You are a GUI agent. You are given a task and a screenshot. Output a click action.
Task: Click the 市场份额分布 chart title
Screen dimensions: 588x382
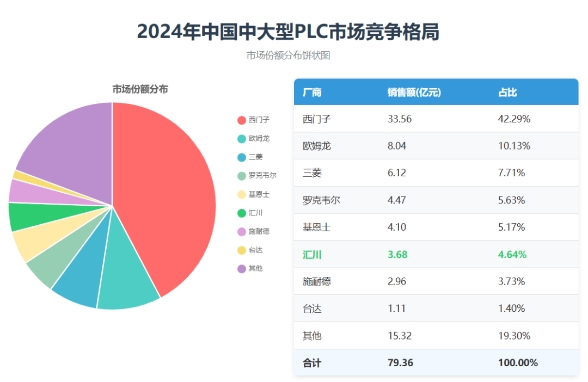click(x=140, y=90)
